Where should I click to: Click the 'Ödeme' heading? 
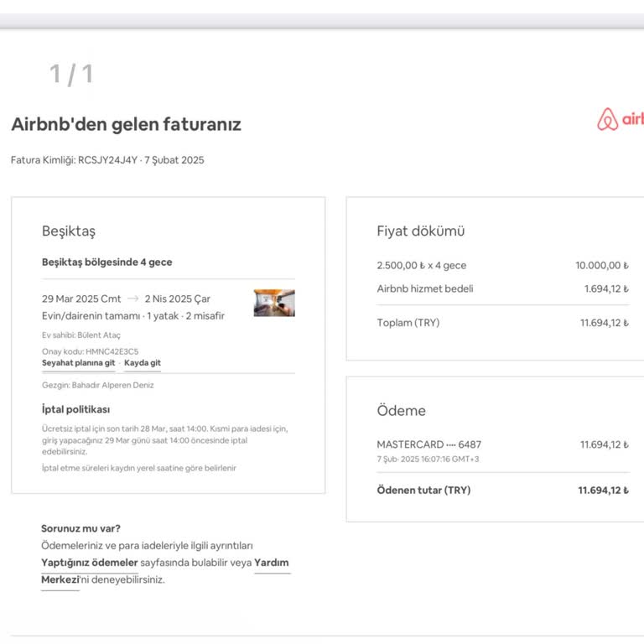tap(402, 411)
